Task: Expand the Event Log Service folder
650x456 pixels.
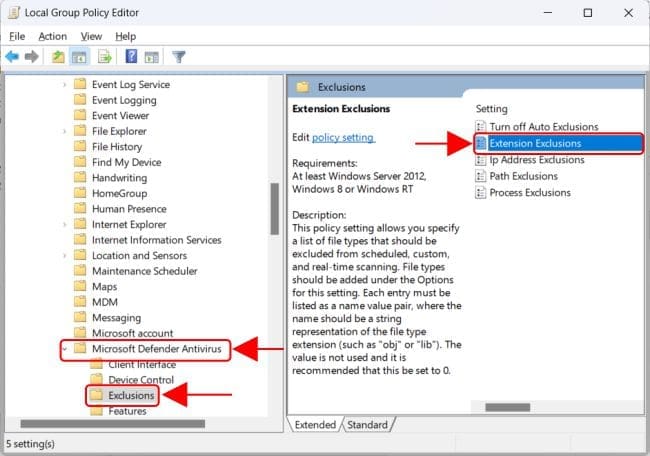Action: [65, 85]
